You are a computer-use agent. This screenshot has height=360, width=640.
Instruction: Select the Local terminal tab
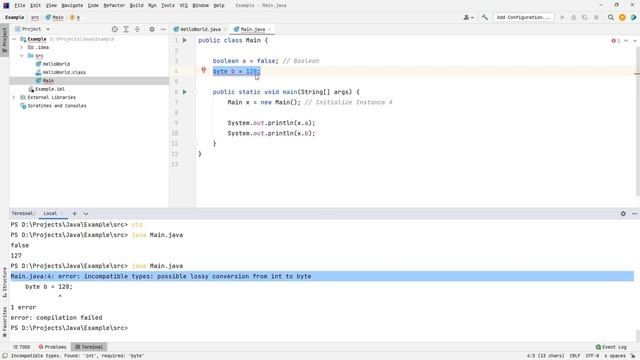pyautogui.click(x=50, y=213)
